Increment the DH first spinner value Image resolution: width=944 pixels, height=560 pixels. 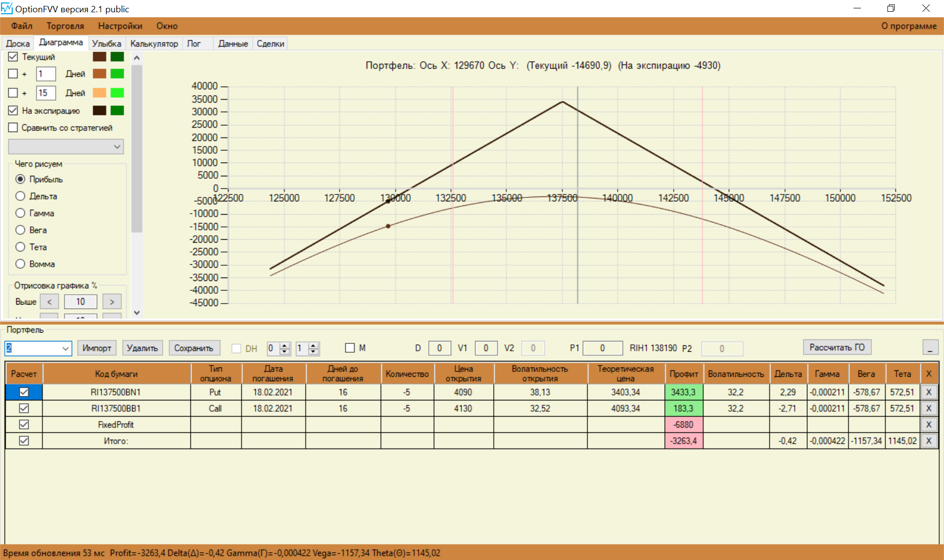[285, 345]
